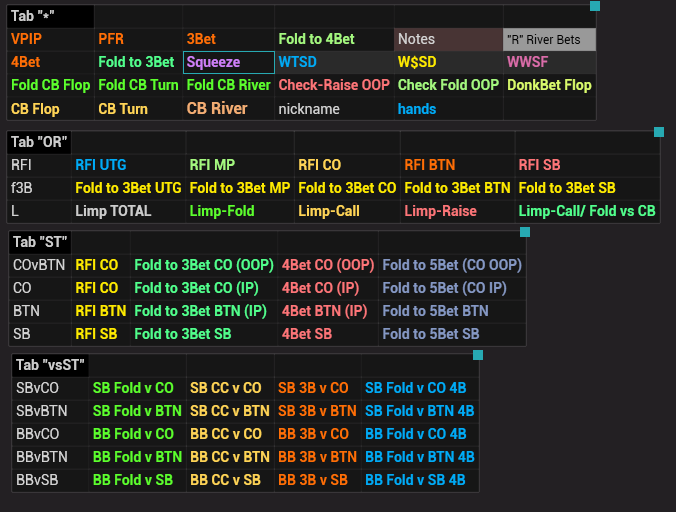Click teal corner marker of Tab "OR" panel

point(658,132)
